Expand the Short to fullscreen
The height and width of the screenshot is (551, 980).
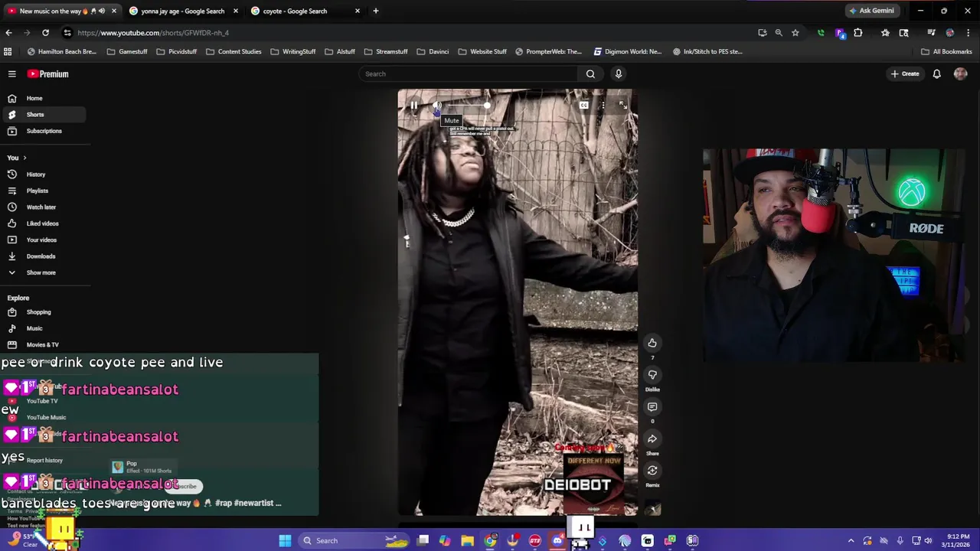[622, 106]
